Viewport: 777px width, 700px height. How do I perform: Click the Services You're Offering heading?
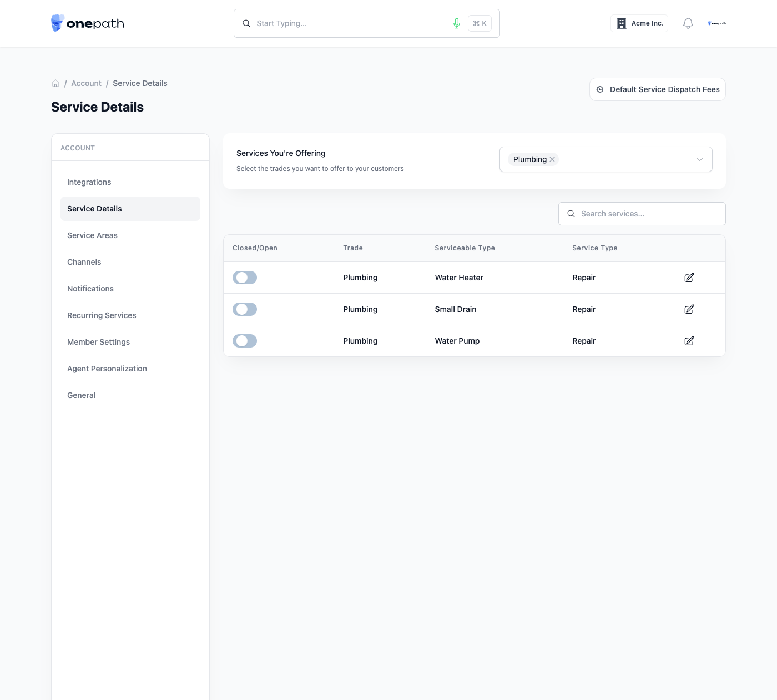(281, 153)
